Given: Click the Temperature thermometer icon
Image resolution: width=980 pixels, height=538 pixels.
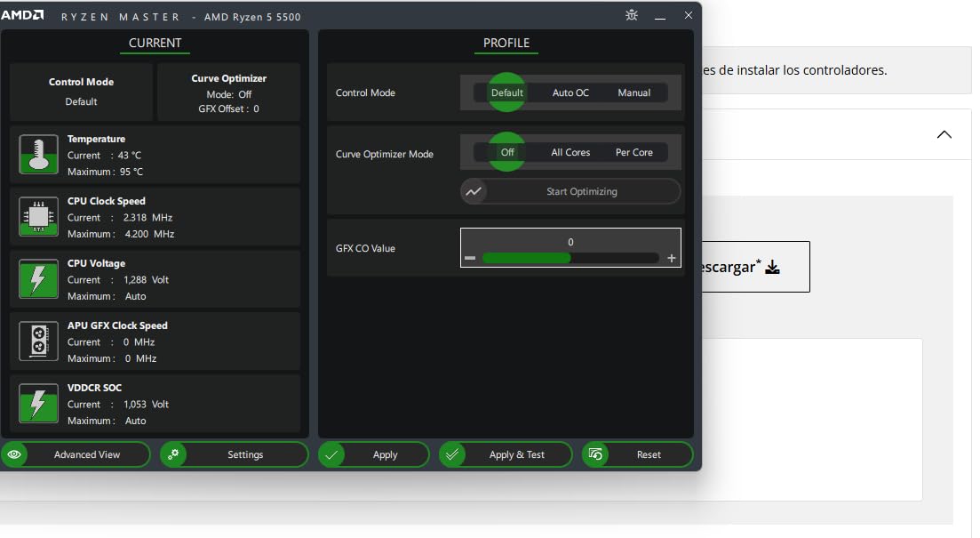Looking at the screenshot, I should pos(39,154).
